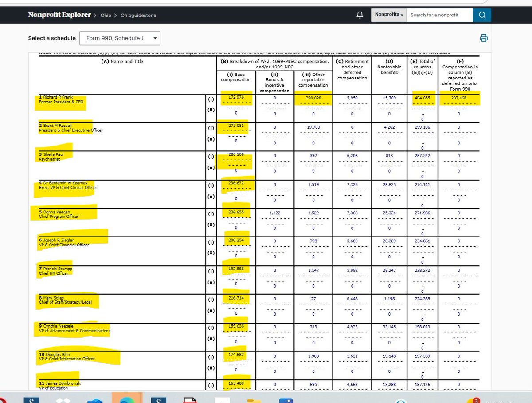Screen dimensions: 532x403
Task: Click the title Psychiatrist
Action: (49, 159)
